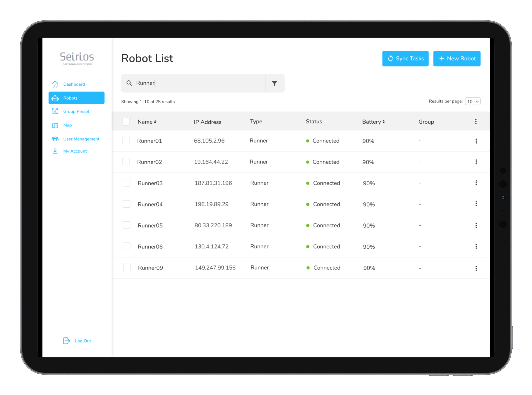Click table header three-dot menu
The image size is (532, 395).
[476, 121]
